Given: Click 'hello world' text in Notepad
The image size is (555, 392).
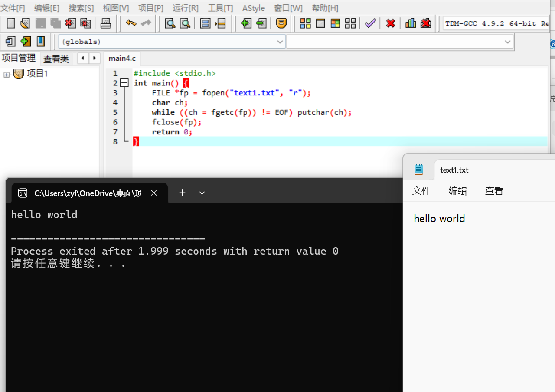Looking at the screenshot, I should (x=439, y=219).
